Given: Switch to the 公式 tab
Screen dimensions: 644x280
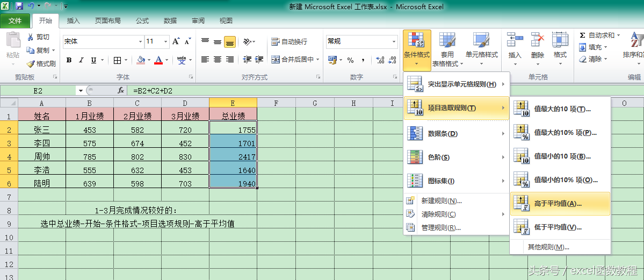Looking at the screenshot, I should pos(142,20).
